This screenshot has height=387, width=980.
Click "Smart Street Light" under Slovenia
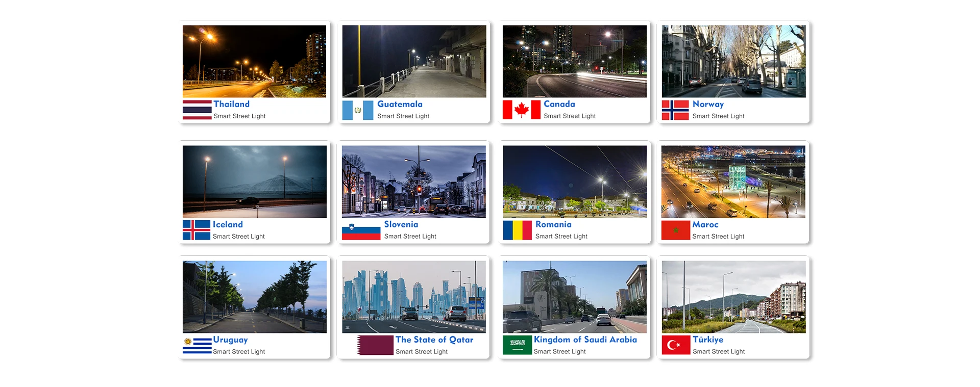pos(410,237)
